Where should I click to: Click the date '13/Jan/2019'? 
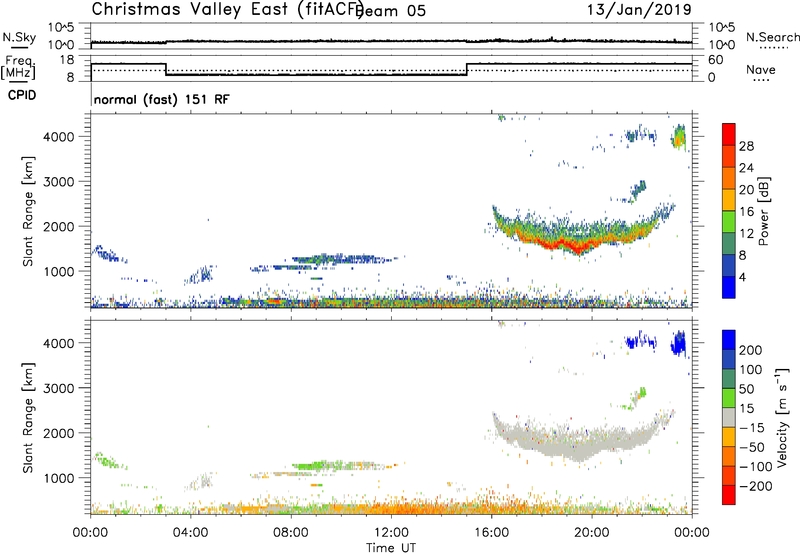(639, 9)
